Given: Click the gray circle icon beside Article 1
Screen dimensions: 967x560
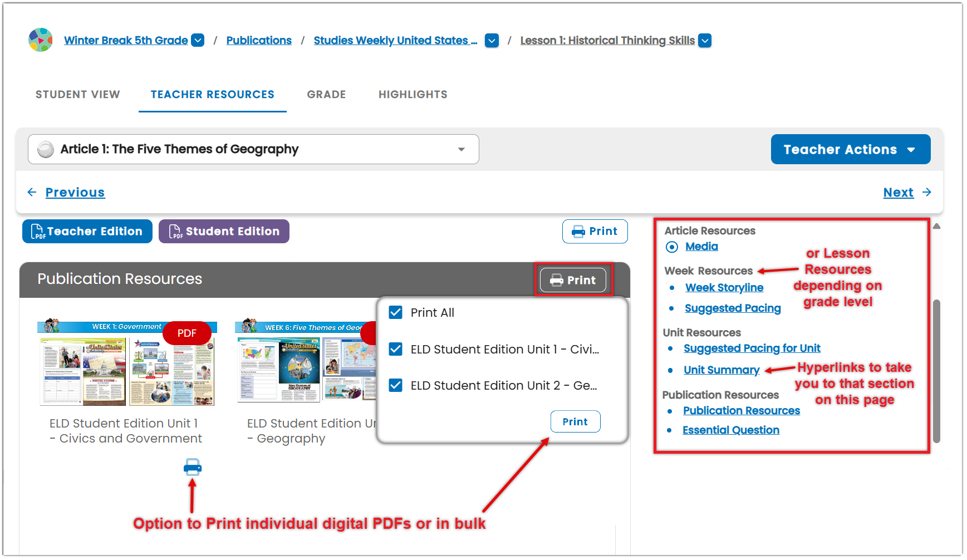Looking at the screenshot, I should coord(46,149).
